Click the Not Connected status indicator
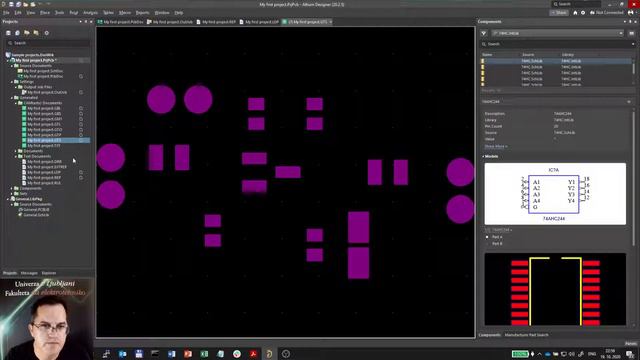Viewport: 640px width, 360px height. (x=607, y=13)
